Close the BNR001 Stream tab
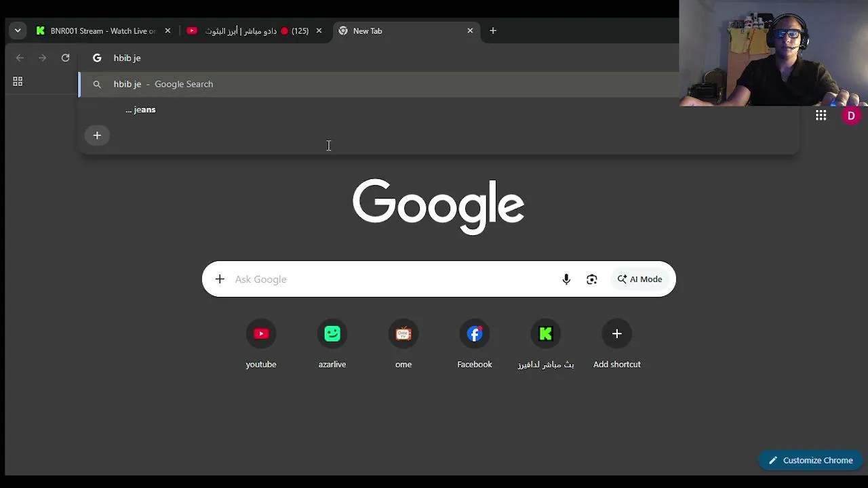The image size is (868, 488). tap(167, 30)
